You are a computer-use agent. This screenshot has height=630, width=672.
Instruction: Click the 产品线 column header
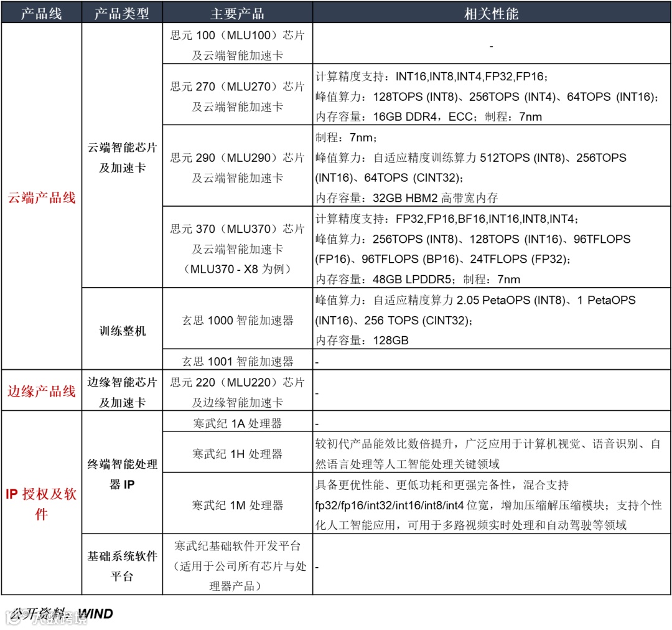(42, 12)
